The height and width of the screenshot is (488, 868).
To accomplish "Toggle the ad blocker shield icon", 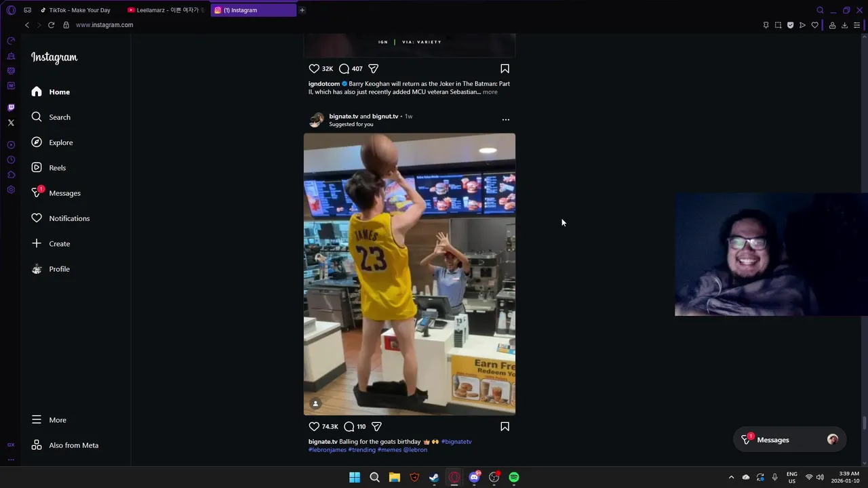I will [x=790, y=25].
